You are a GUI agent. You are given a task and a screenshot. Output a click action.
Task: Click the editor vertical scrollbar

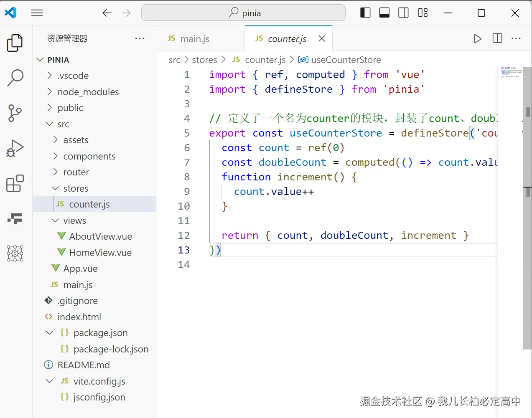tap(527, 209)
